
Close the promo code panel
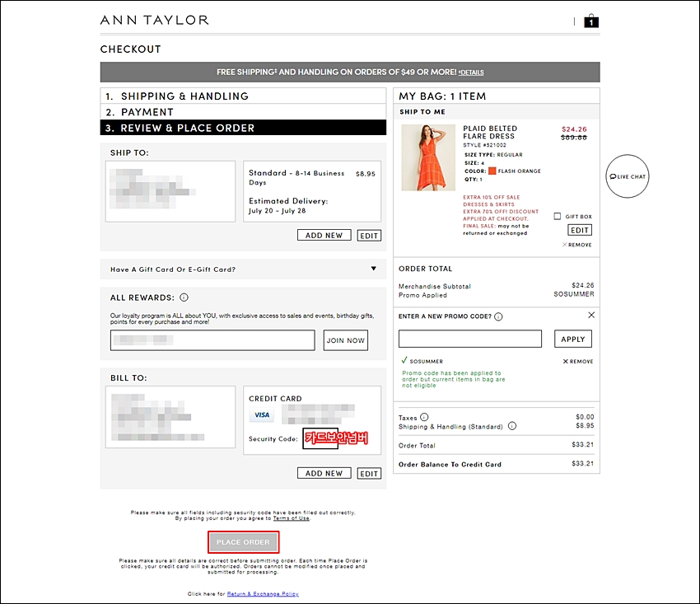point(591,316)
